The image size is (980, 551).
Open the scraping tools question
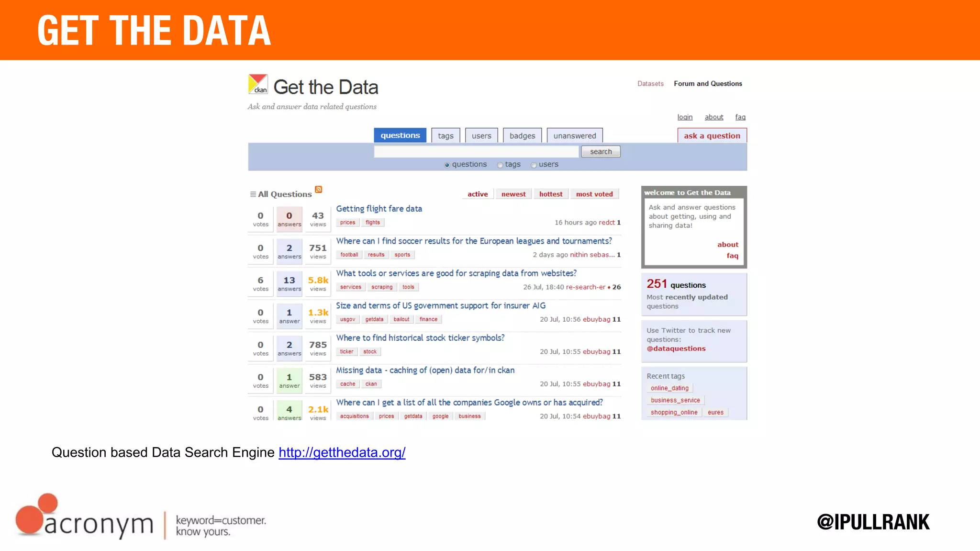[456, 273]
